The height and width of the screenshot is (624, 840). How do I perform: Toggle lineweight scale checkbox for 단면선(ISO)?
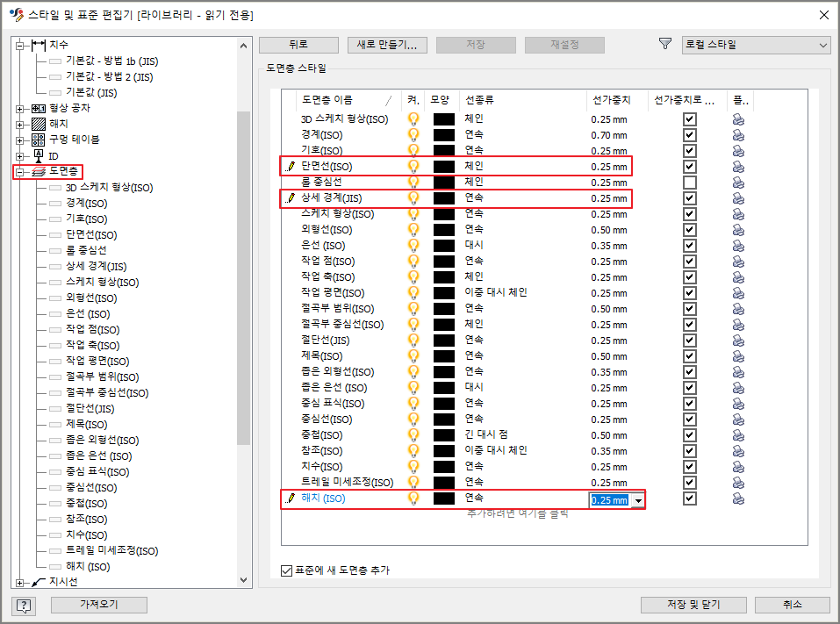click(689, 167)
